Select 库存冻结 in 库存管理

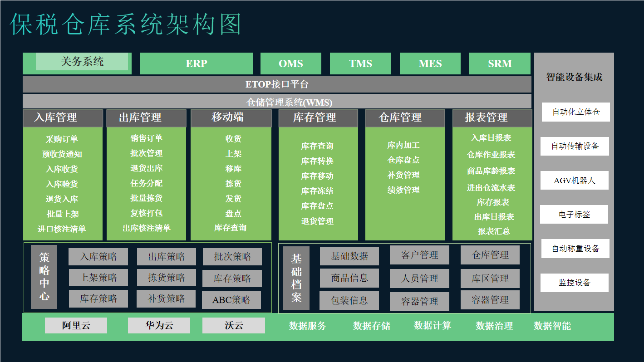[x=317, y=191]
